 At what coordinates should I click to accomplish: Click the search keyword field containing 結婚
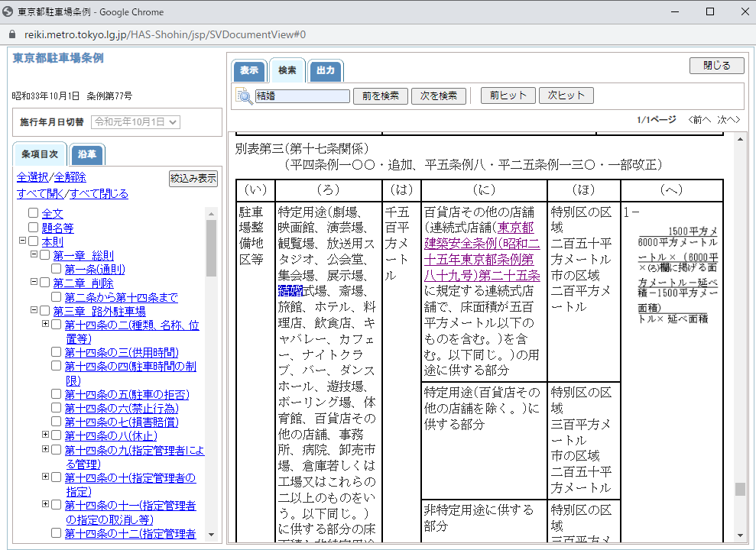tap(302, 95)
